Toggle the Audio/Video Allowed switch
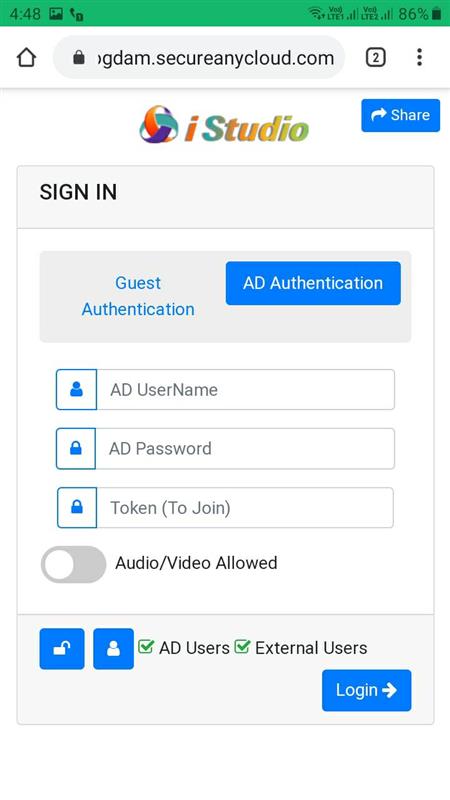 pyautogui.click(x=73, y=564)
